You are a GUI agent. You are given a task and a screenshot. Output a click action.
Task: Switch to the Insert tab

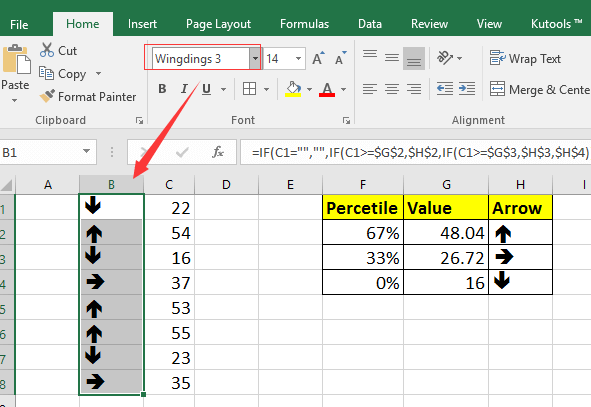pos(142,24)
